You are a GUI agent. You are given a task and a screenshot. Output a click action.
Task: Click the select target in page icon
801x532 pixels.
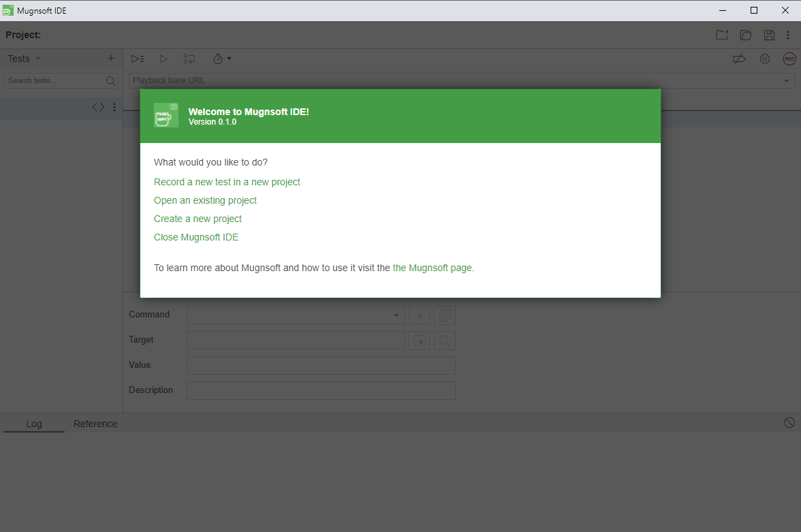(420, 341)
